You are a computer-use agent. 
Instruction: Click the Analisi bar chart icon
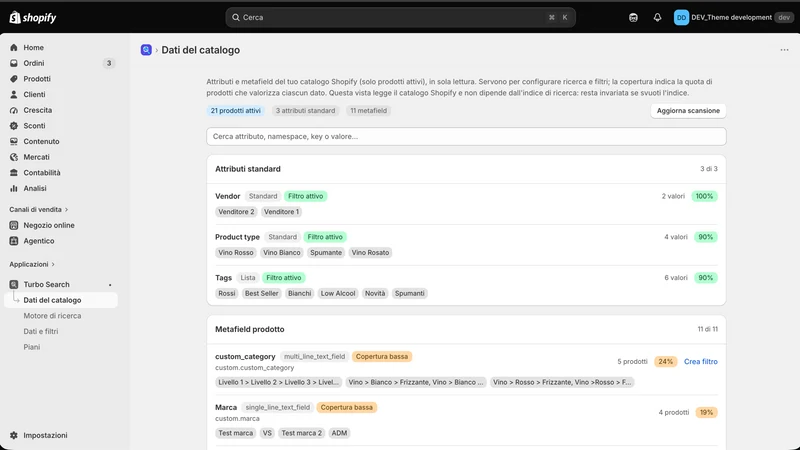14,188
